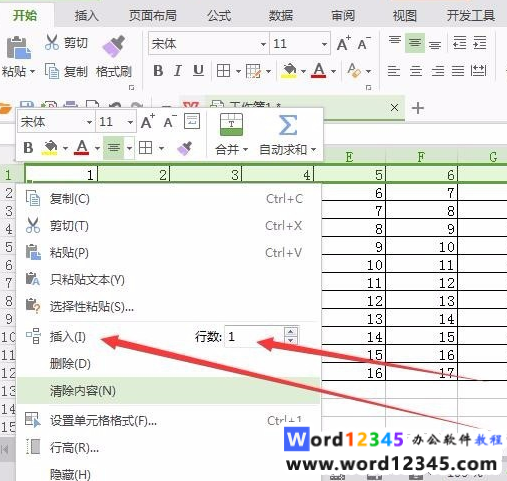Increase font size with ribbon A+ icon
507x481 pixels.
pyautogui.click(x=343, y=43)
